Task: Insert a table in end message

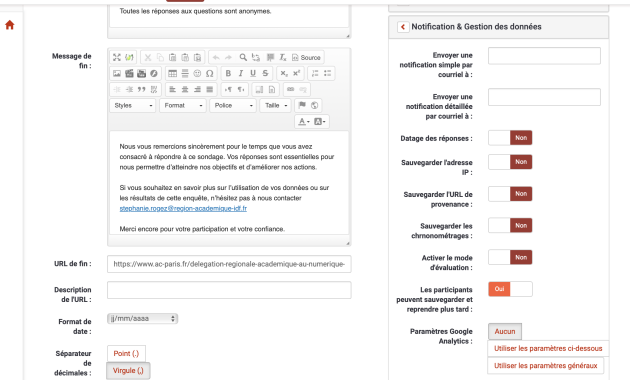Action: click(x=172, y=73)
